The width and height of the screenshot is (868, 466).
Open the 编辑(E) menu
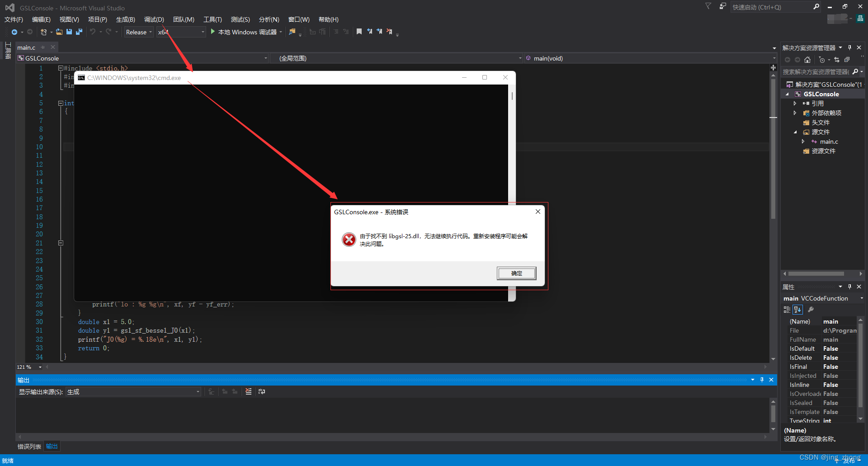(x=41, y=19)
